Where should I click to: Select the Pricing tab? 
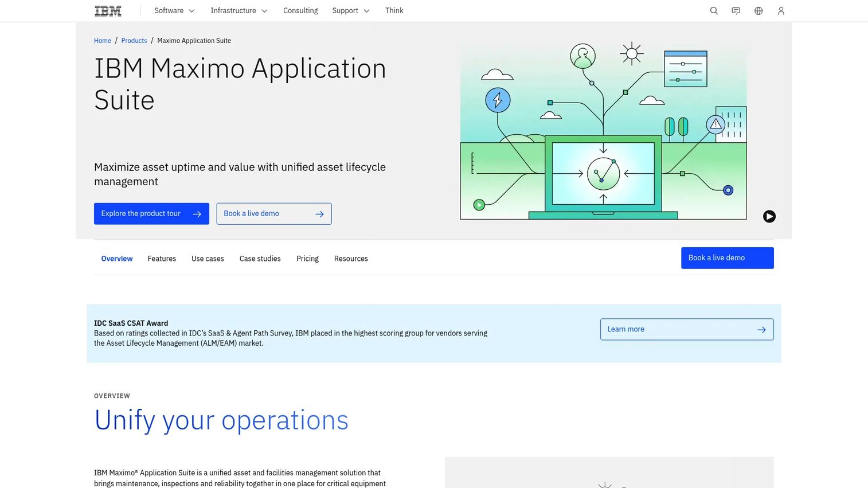click(307, 259)
